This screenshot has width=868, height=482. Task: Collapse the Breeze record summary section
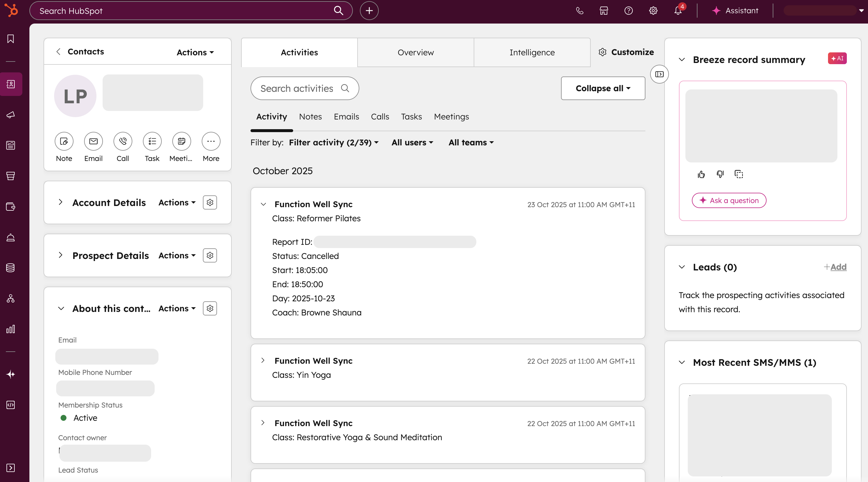click(x=682, y=60)
